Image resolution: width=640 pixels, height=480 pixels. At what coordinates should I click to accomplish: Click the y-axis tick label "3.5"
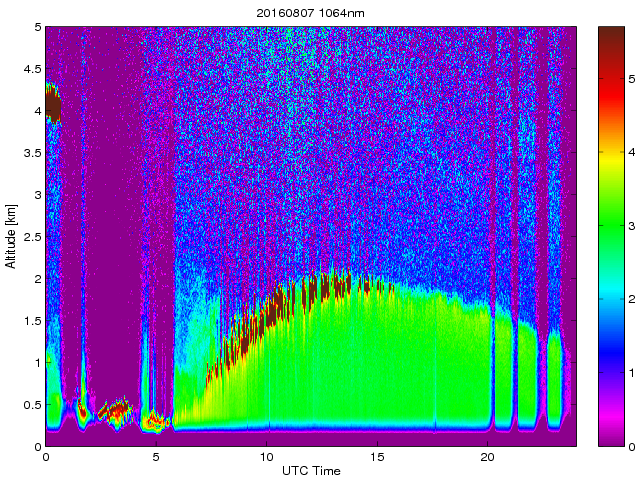[31, 154]
